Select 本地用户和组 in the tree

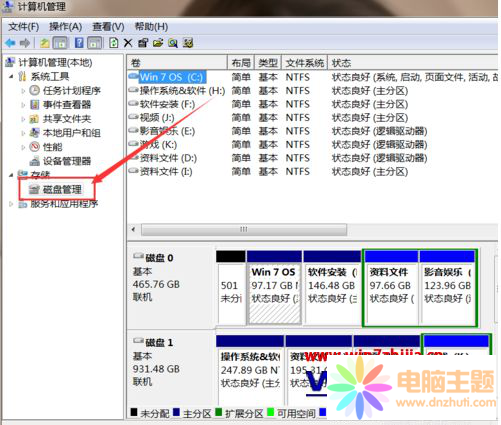[72, 133]
